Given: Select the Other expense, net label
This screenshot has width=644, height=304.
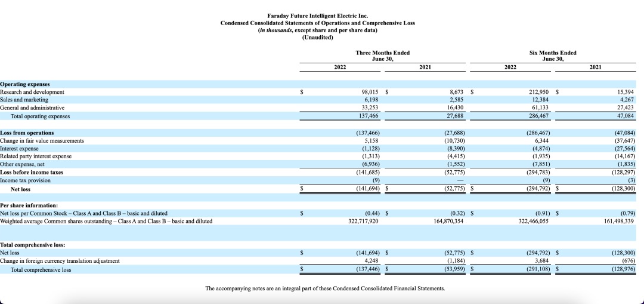Looking at the screenshot, I should pos(22,164).
